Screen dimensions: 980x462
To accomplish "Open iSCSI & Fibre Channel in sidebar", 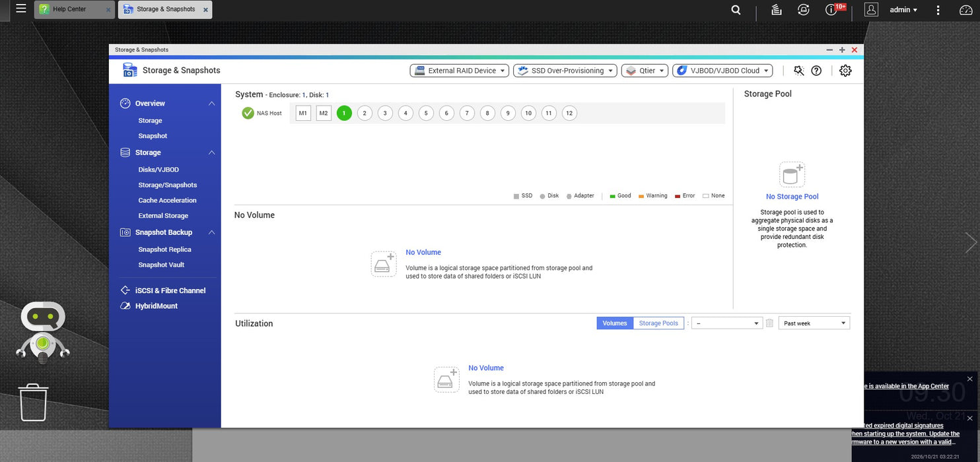I will 170,290.
